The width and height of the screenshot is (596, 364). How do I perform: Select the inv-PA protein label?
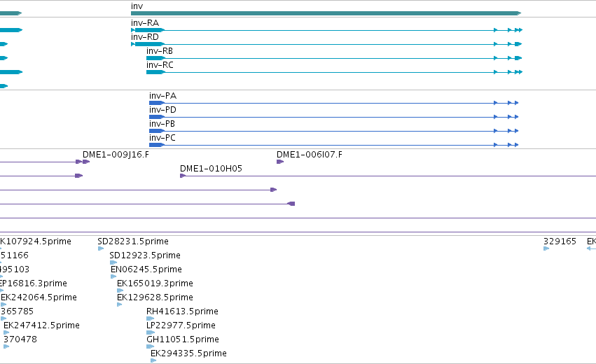162,96
